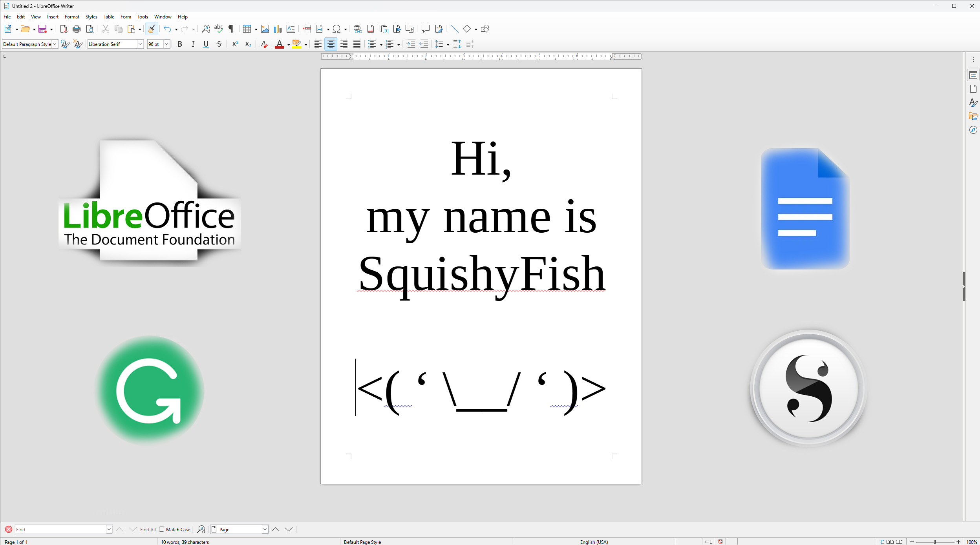Expand the Save options dropdown arrow
This screenshot has width=980, height=545.
click(51, 29)
